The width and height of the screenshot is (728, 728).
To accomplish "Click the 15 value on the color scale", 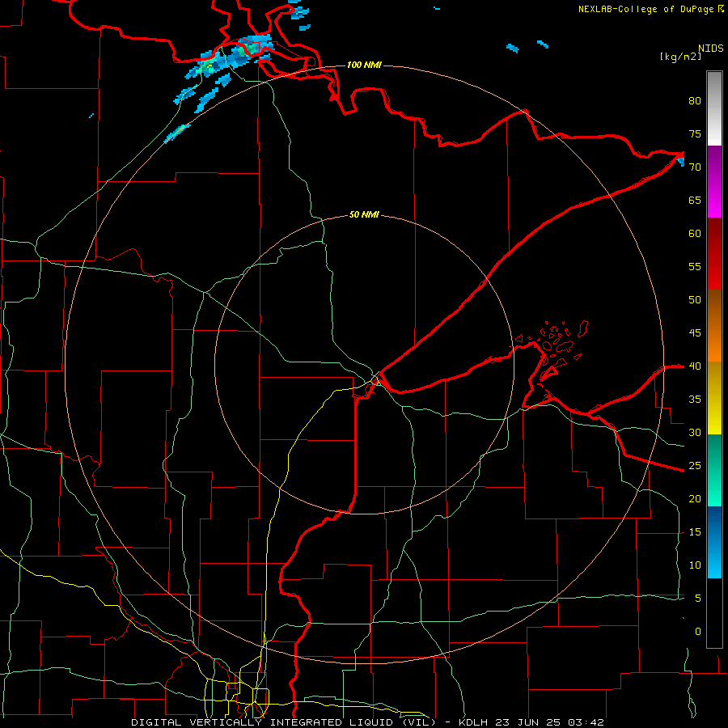I will tap(695, 532).
